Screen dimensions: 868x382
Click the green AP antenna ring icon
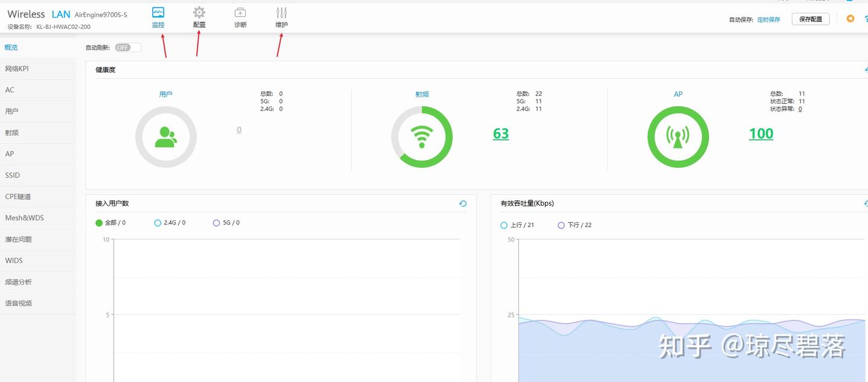[x=678, y=137]
